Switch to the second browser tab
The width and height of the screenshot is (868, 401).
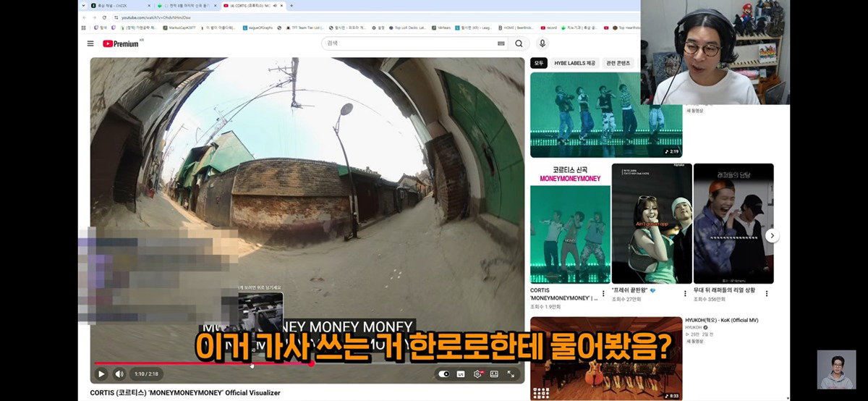187,5
